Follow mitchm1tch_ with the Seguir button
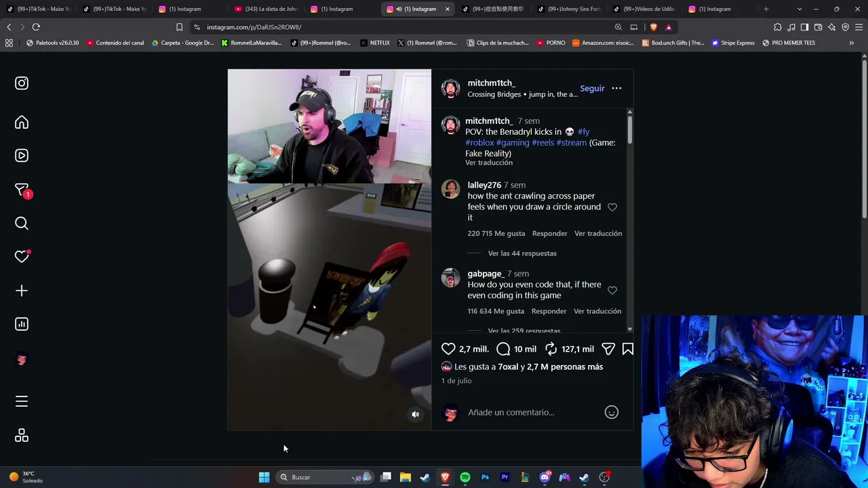 coord(592,88)
